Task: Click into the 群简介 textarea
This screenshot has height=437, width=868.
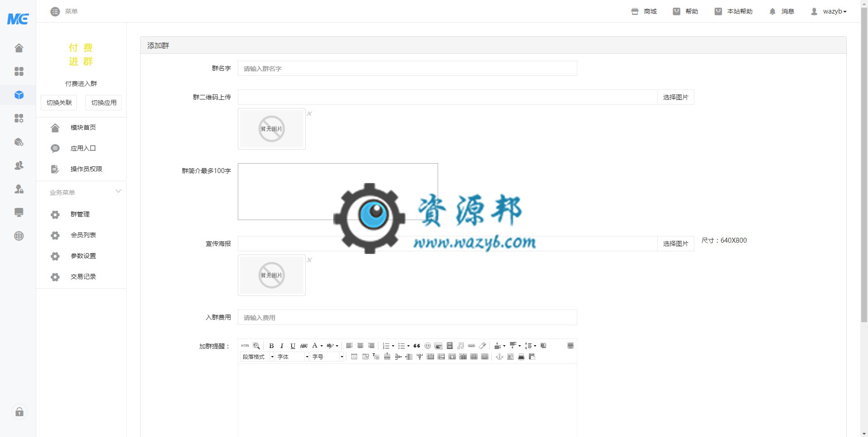Action: [338, 192]
